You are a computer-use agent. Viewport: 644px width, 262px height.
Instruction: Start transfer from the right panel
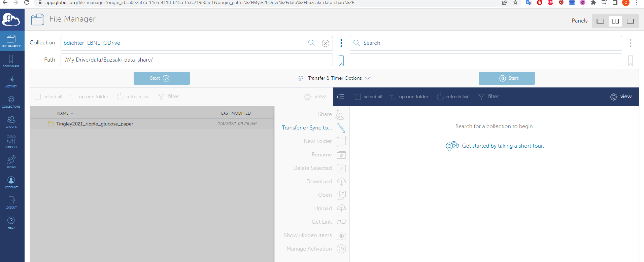507,78
